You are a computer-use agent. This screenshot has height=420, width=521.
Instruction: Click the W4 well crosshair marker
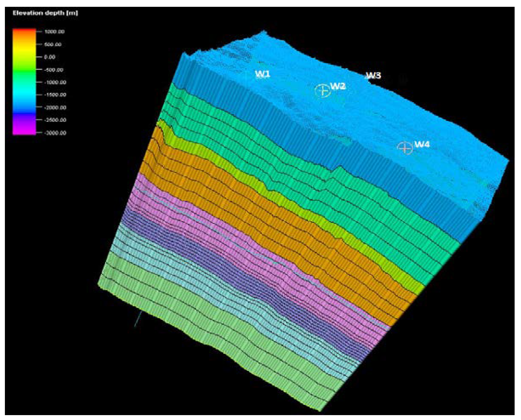click(x=405, y=148)
